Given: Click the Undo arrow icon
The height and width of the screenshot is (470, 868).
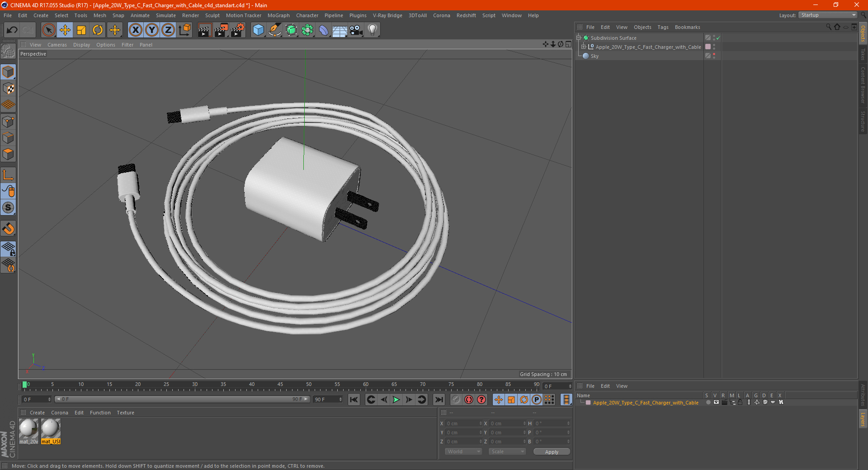Looking at the screenshot, I should tap(12, 30).
